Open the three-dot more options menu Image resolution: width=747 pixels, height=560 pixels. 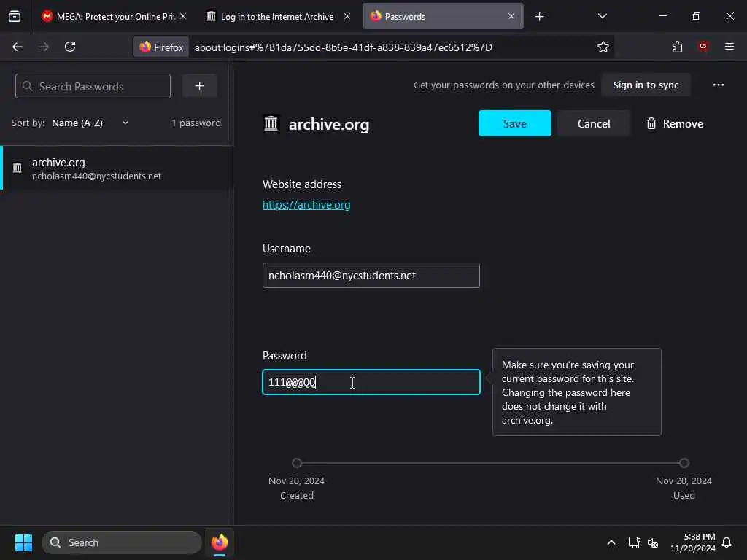718,85
